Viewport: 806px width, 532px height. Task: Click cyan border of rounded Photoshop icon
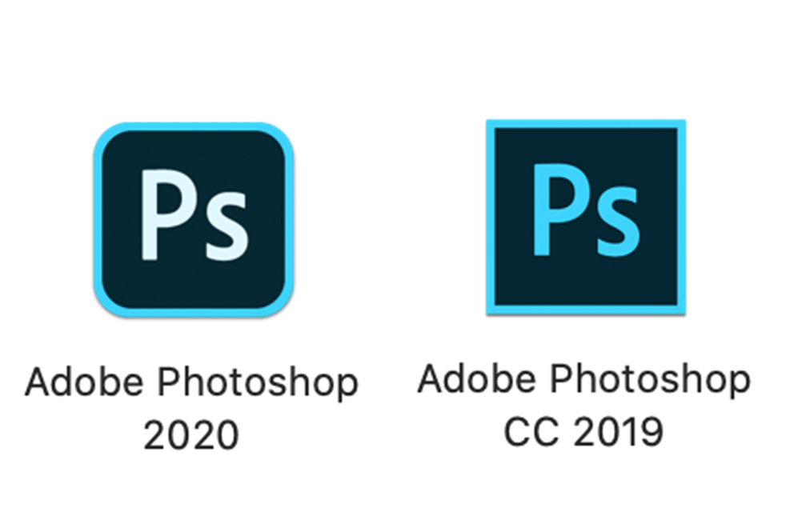point(194,126)
